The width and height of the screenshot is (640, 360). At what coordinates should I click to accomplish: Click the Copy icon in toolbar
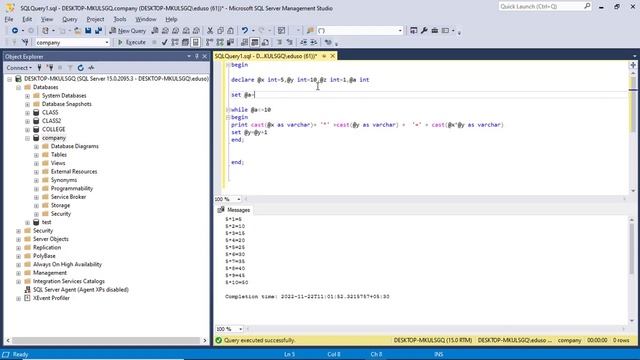(x=220, y=31)
